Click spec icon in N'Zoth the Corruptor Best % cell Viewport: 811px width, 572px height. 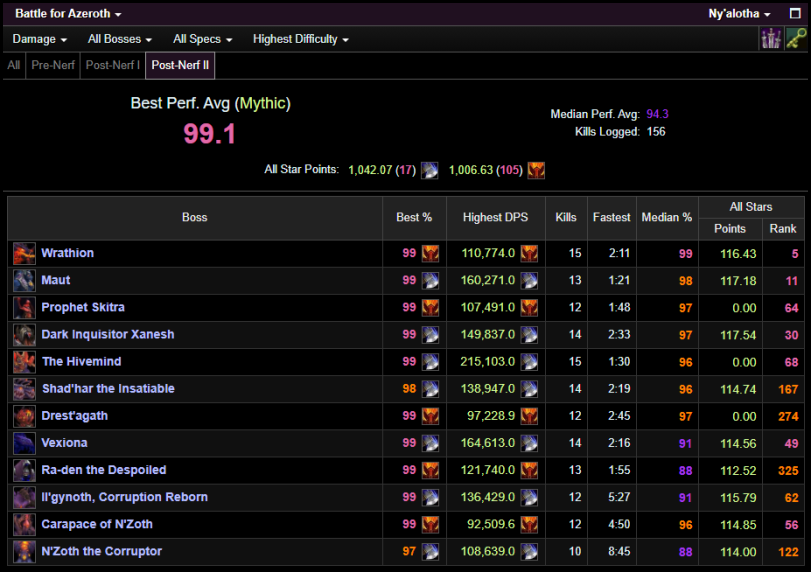click(430, 552)
